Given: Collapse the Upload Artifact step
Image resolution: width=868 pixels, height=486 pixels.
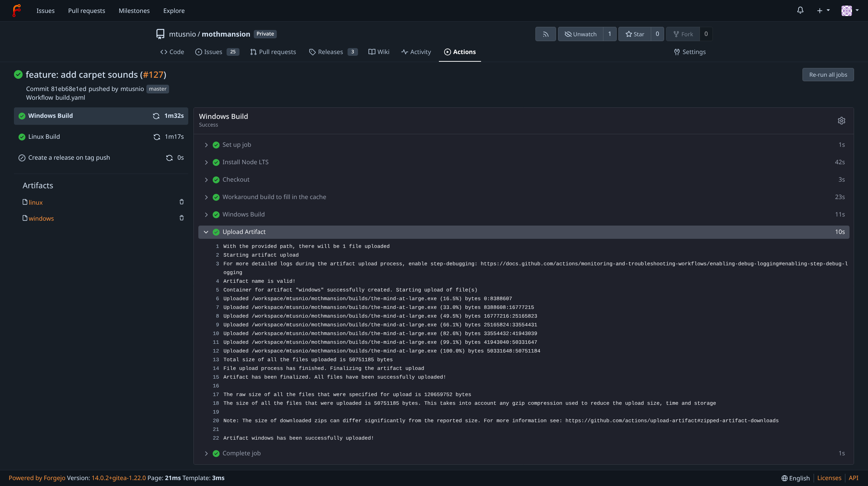Looking at the screenshot, I should pos(206,232).
